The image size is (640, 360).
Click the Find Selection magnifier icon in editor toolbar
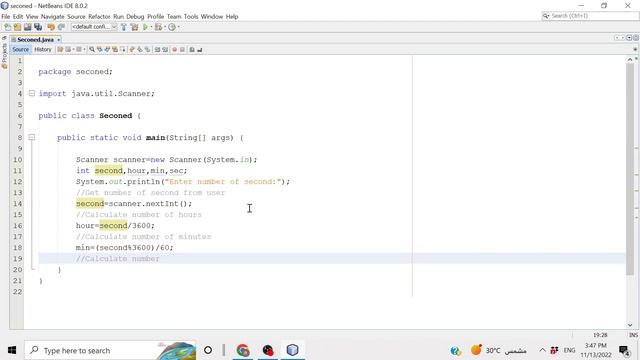coord(92,49)
